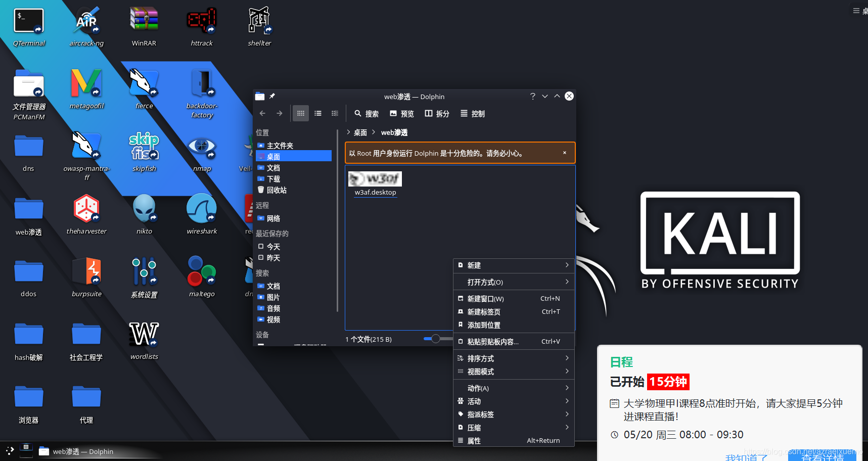Image resolution: width=868 pixels, height=461 pixels.
Task: Toggle the 预览 preview button
Action: [x=402, y=114]
